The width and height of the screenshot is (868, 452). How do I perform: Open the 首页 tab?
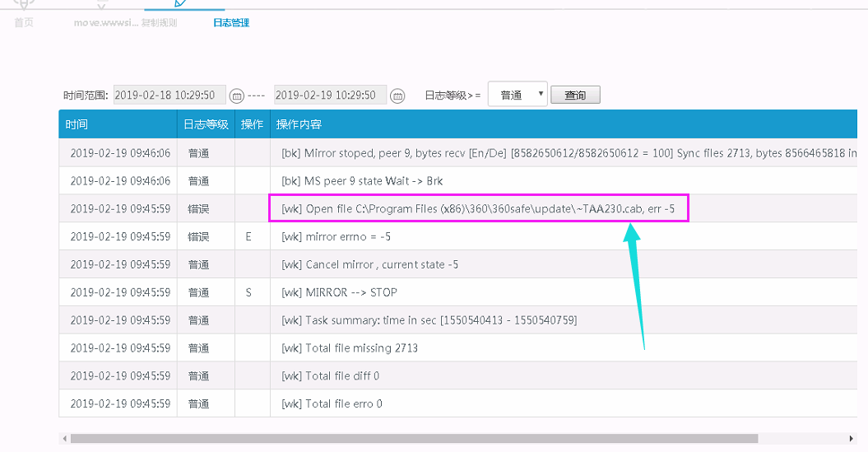pyautogui.click(x=24, y=23)
